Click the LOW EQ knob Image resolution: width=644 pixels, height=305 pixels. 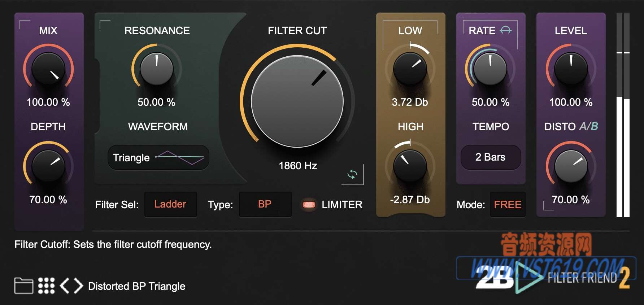click(410, 69)
